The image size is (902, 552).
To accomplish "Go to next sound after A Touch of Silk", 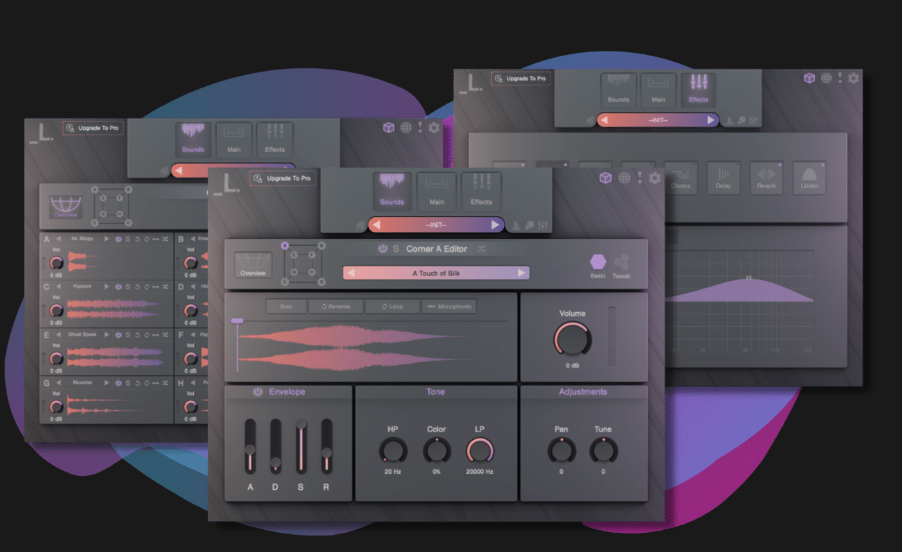I will click(521, 273).
